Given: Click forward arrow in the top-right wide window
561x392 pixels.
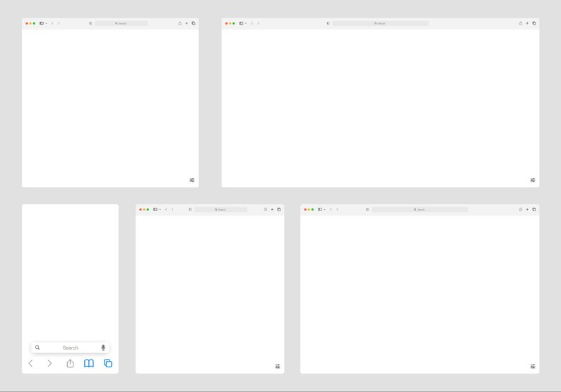Looking at the screenshot, I should [259, 23].
